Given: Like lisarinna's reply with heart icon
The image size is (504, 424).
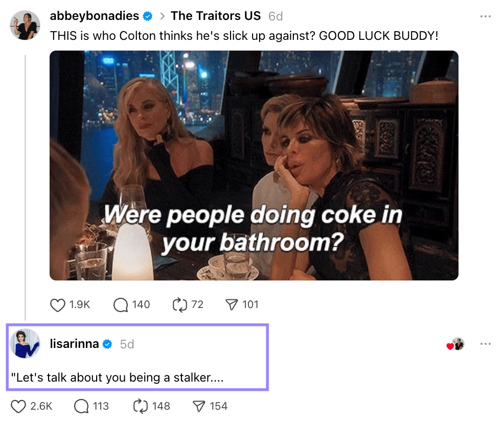Looking at the screenshot, I should [x=18, y=406].
